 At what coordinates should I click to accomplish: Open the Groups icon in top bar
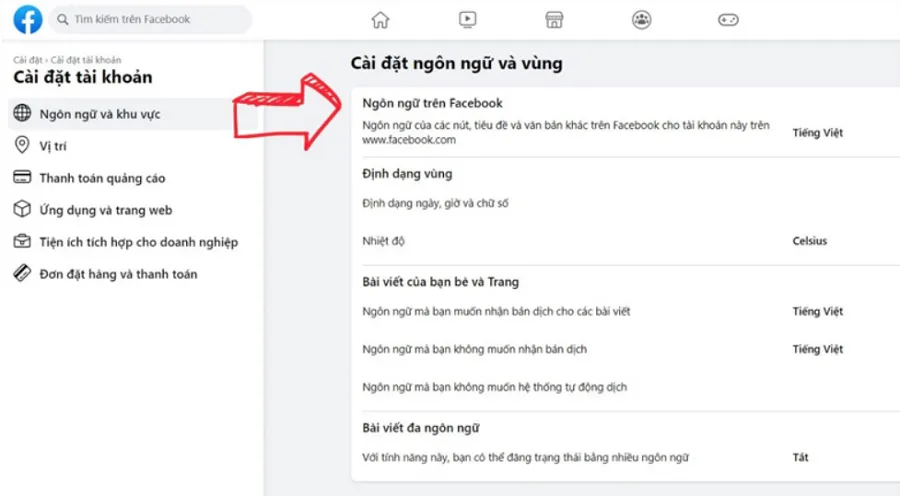641,20
